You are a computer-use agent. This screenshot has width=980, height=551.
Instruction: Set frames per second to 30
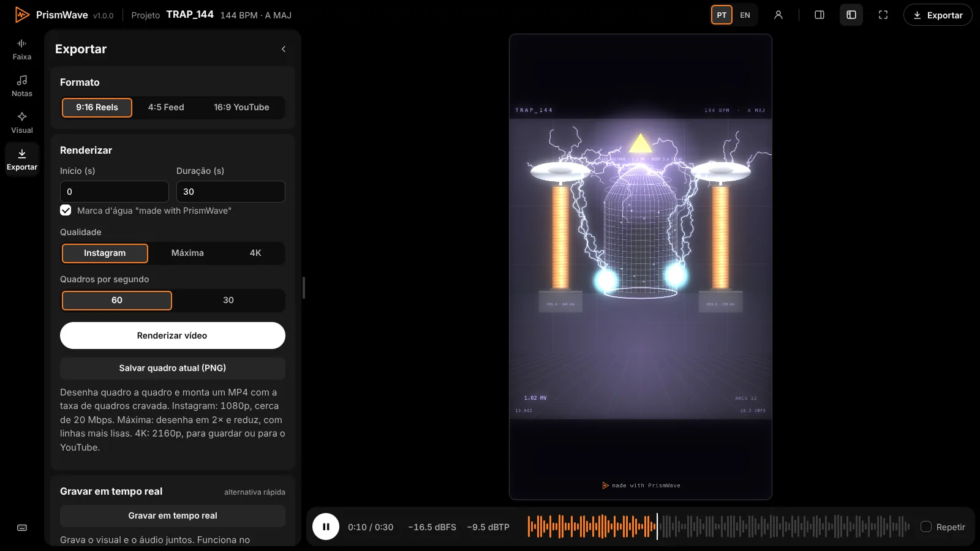(x=228, y=300)
